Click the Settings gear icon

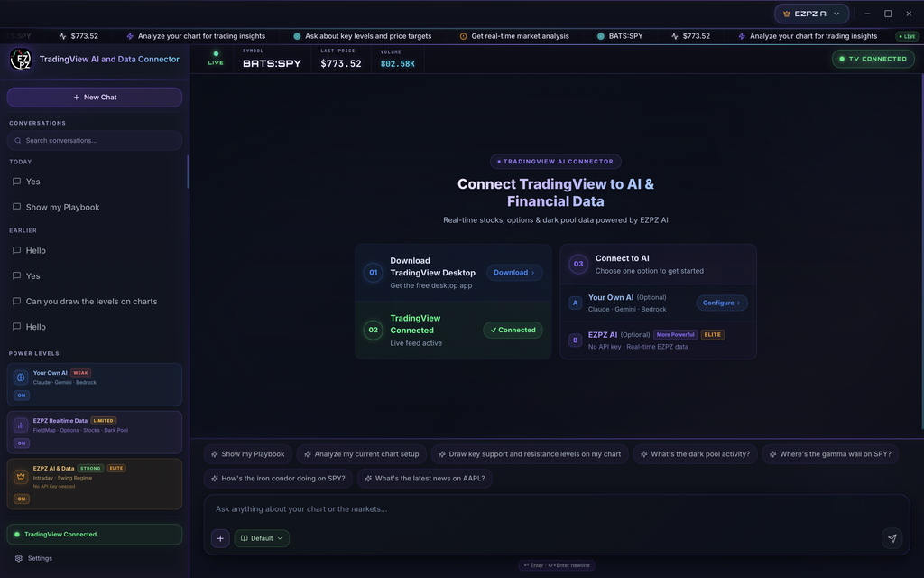click(18, 558)
